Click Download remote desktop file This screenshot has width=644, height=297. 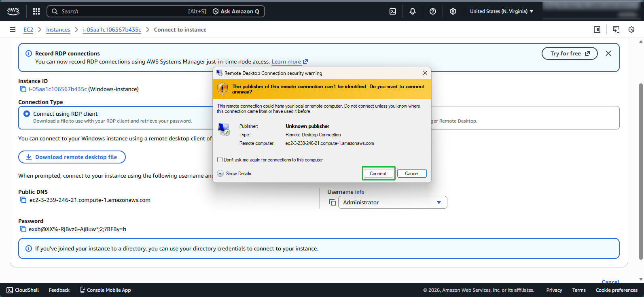point(72,157)
